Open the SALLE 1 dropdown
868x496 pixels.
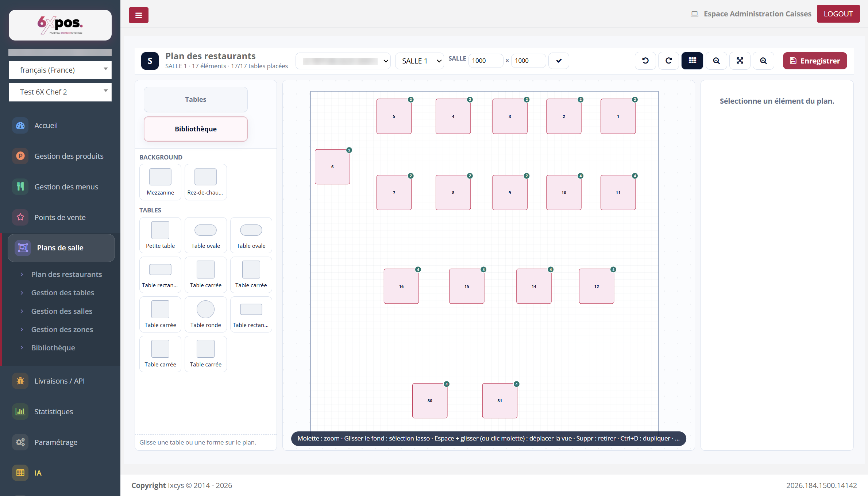point(419,61)
